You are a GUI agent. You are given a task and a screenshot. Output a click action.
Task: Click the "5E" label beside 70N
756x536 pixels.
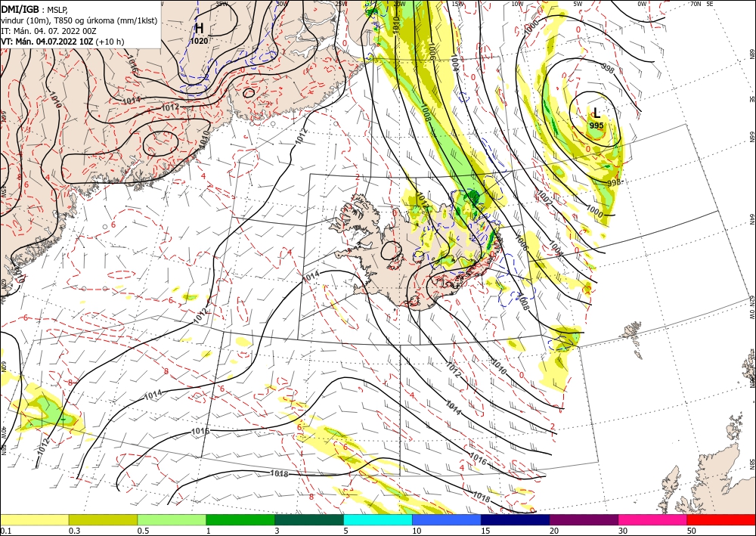710,4
